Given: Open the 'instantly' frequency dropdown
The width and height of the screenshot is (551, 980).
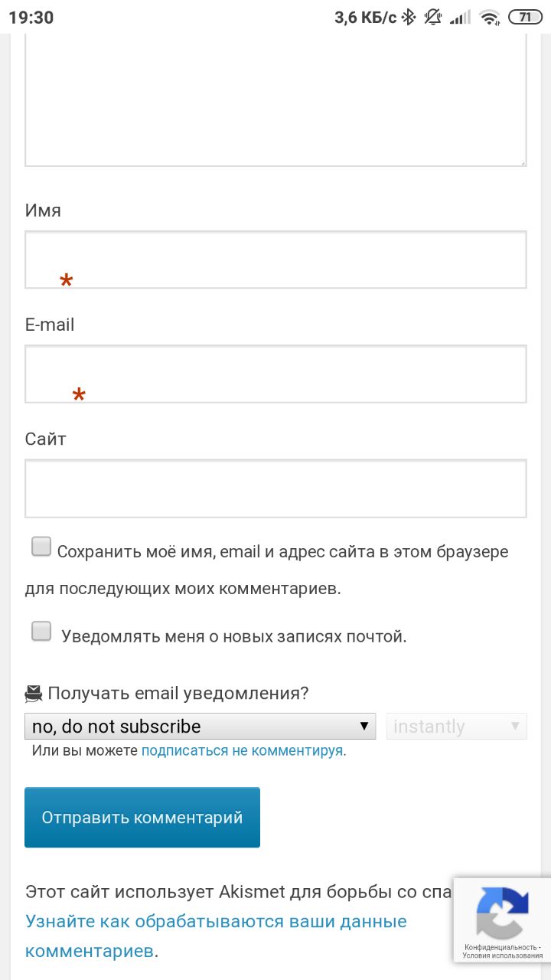Looking at the screenshot, I should click(x=457, y=726).
